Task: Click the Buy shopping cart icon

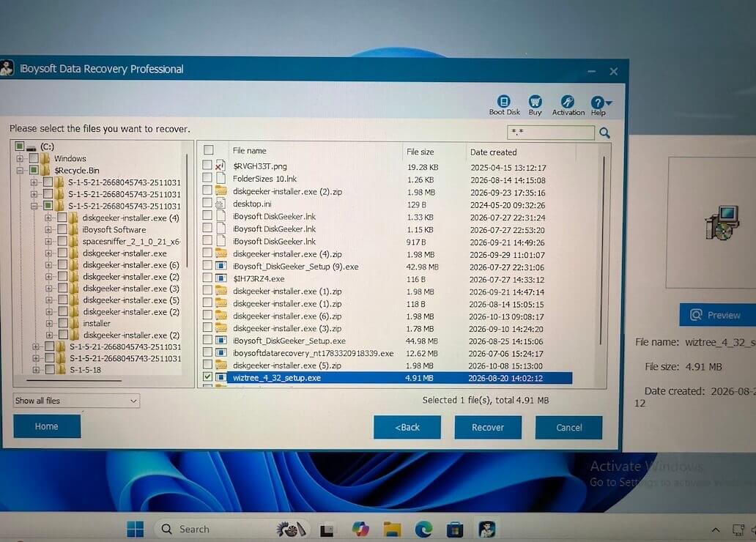Action: tap(535, 101)
